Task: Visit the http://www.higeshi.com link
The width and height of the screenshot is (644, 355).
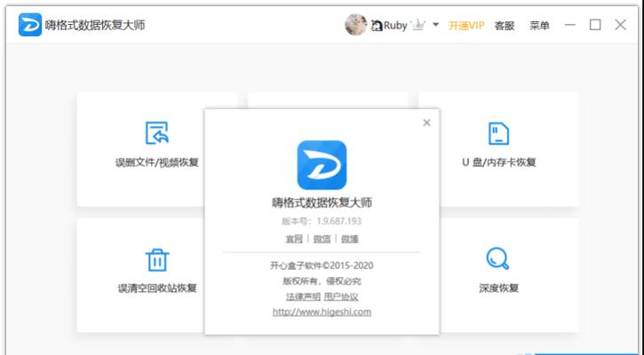Action: 322,312
